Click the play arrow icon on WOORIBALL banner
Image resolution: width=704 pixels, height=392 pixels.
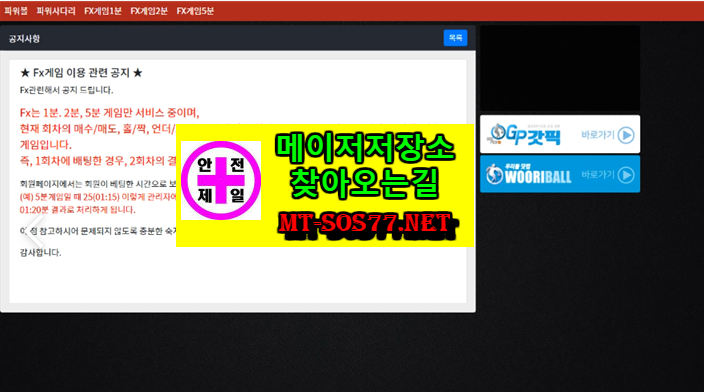pyautogui.click(x=626, y=175)
